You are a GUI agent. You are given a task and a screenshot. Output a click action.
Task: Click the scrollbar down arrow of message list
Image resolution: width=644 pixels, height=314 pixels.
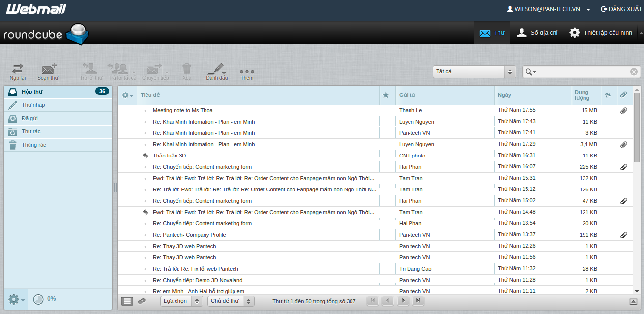[637, 291]
